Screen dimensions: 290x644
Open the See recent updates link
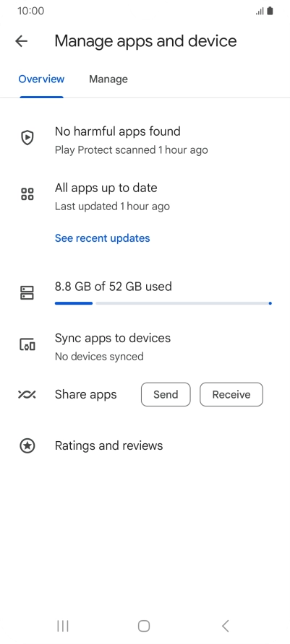[103, 238]
